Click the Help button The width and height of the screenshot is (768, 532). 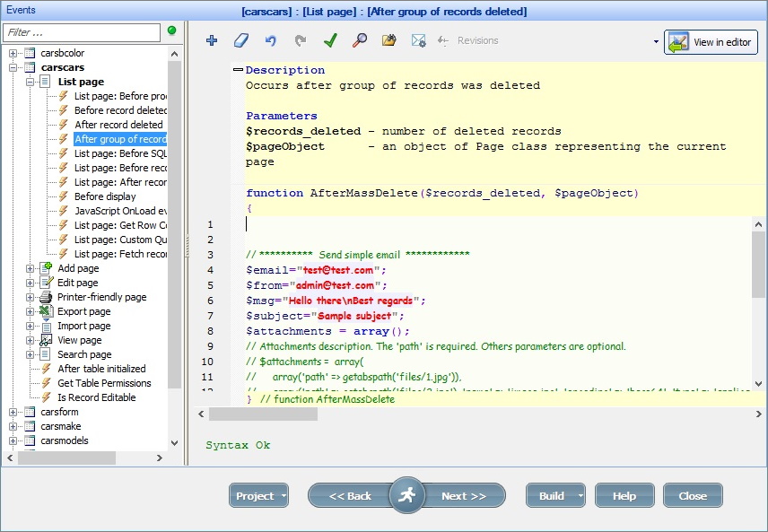click(624, 496)
